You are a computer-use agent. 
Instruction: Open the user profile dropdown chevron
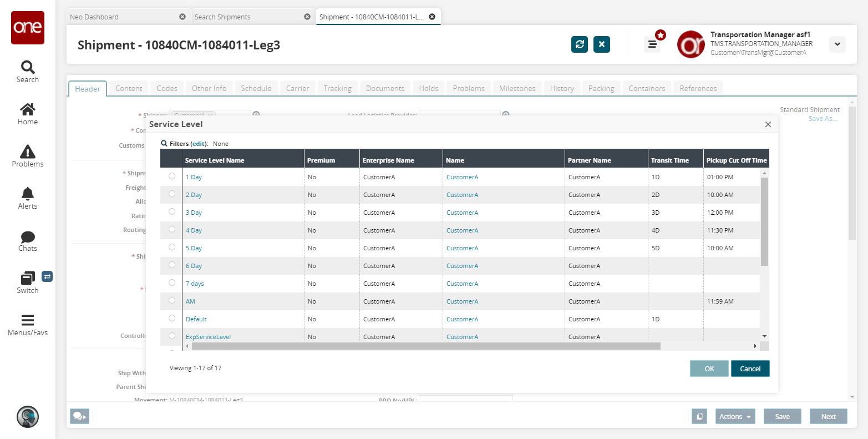coord(837,44)
